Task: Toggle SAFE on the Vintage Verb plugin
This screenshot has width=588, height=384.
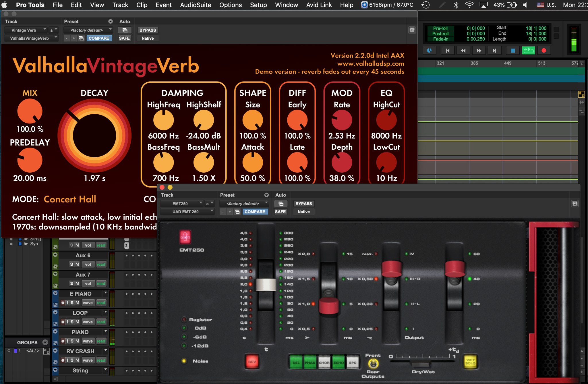Action: pos(124,38)
